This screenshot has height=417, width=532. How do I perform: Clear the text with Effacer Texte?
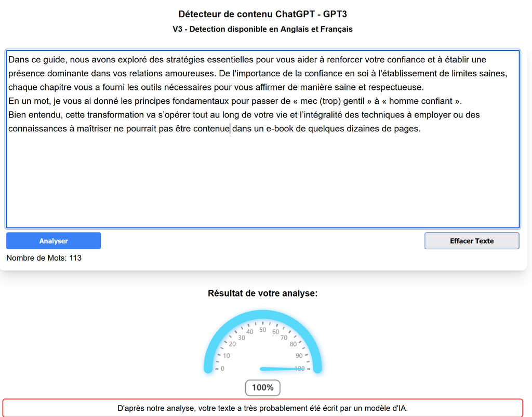point(472,241)
